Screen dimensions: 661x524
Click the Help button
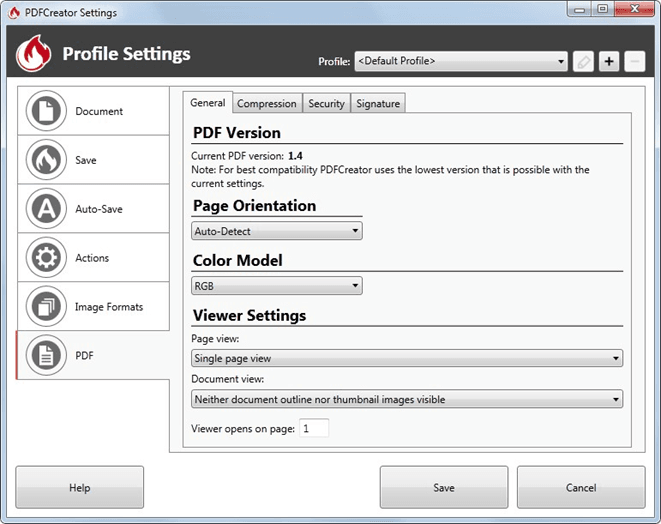point(80,487)
